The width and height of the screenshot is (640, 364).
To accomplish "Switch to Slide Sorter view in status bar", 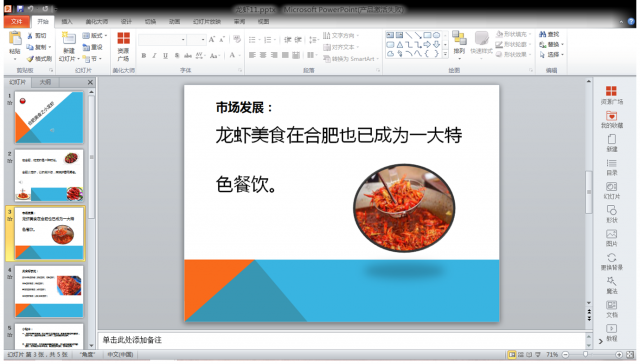I will click(x=521, y=355).
